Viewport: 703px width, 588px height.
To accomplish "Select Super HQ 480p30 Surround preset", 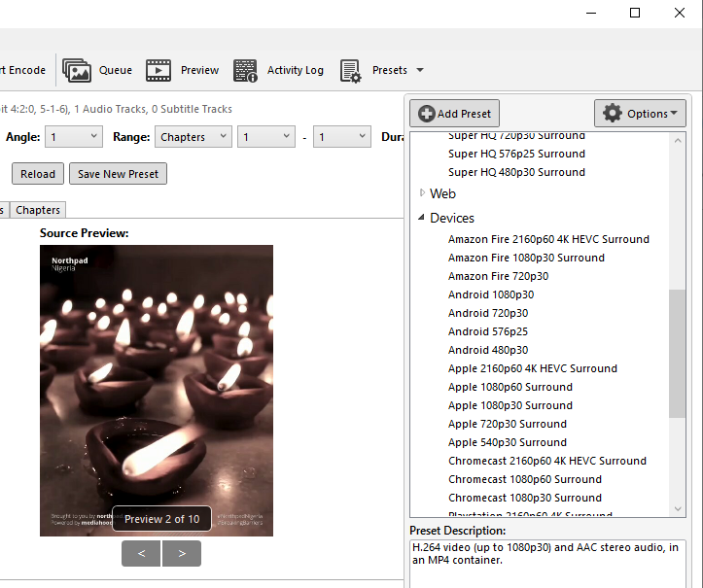I will (x=516, y=172).
